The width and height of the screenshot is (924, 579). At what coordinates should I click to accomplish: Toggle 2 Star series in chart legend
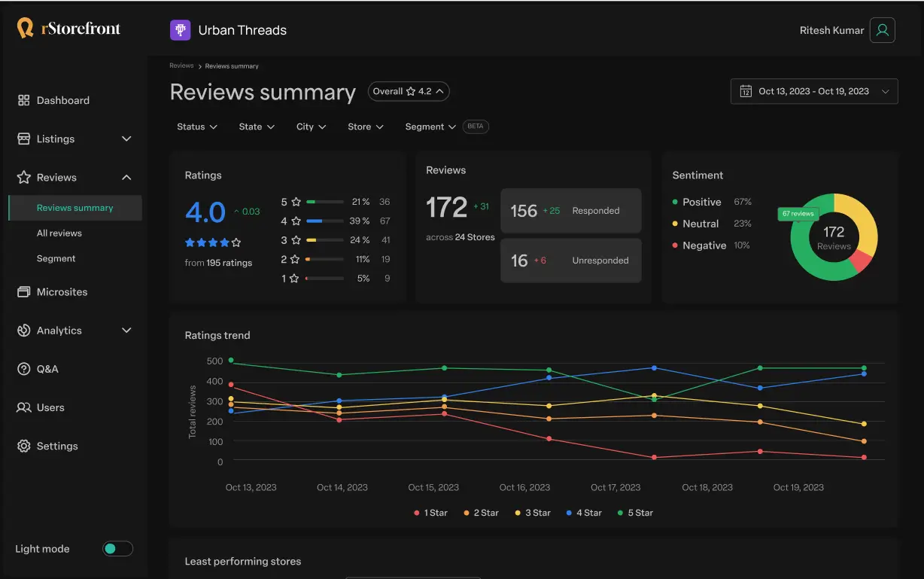(481, 513)
